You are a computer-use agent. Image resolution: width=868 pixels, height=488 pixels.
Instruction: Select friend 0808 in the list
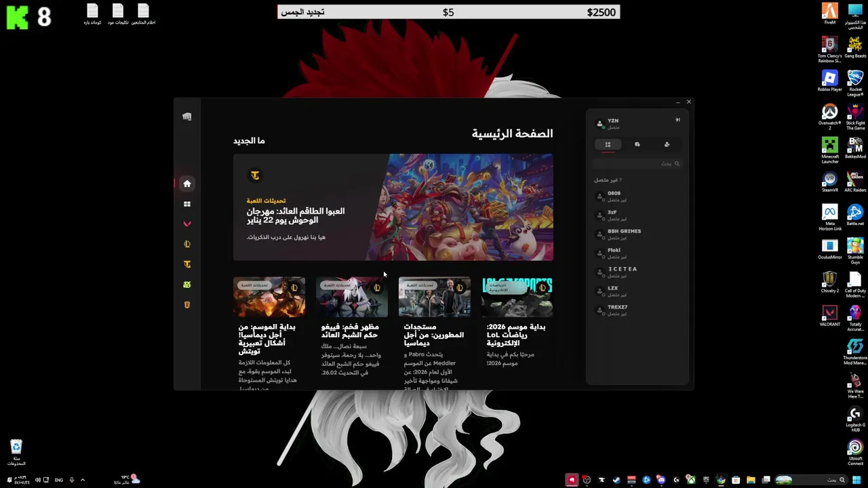pyautogui.click(x=636, y=197)
